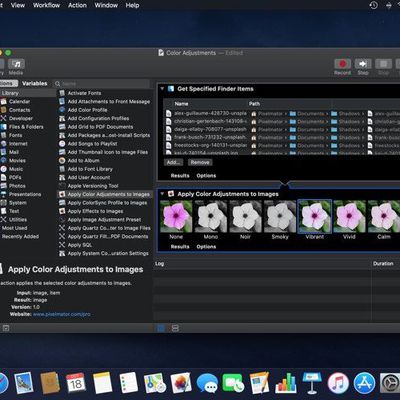
Task: Open App Store from the Dock
Action: [x=364, y=383]
